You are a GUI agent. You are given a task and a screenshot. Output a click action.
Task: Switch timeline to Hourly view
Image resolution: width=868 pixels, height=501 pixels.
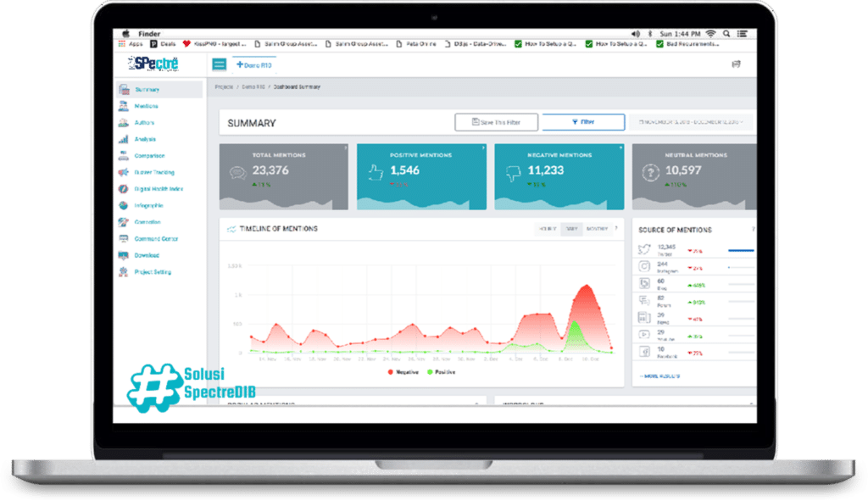tap(547, 229)
